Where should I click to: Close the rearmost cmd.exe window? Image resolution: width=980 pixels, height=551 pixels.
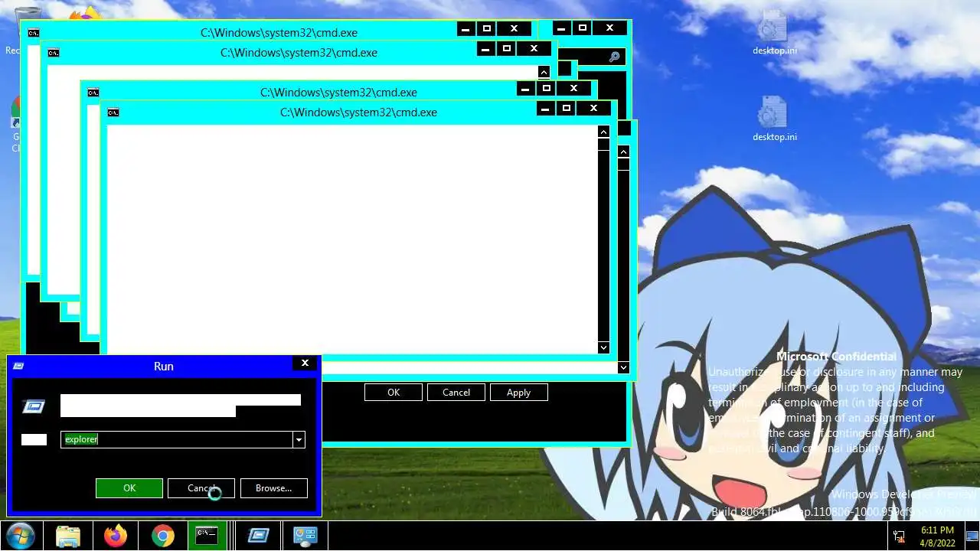point(514,29)
